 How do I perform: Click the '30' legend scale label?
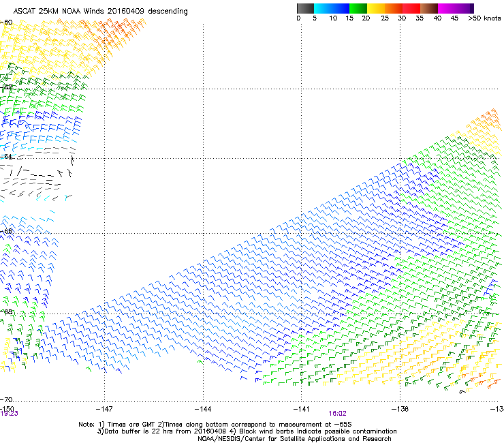[x=402, y=18]
